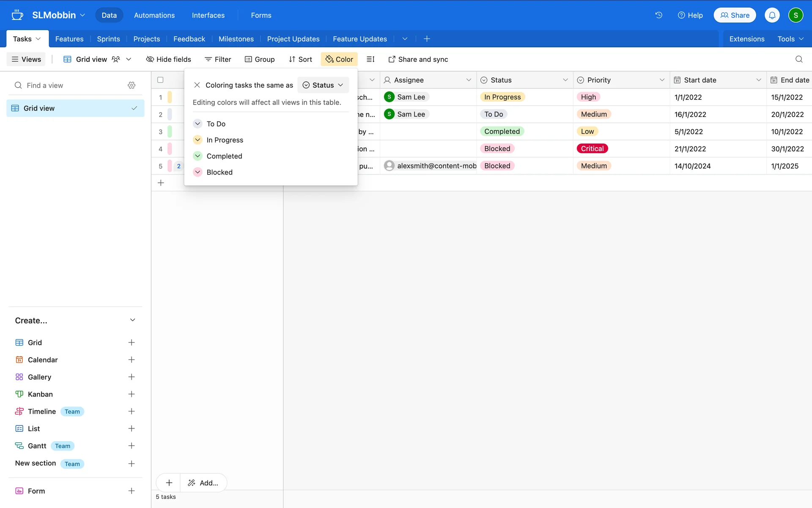Switch to the Milestones table tab
812x508 pixels.
(x=236, y=39)
